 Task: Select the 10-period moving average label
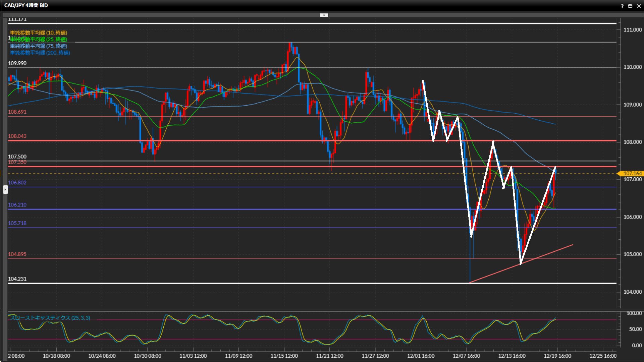(39, 33)
